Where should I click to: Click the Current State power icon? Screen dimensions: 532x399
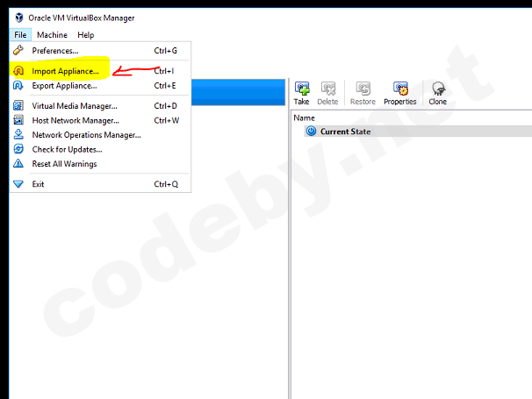pos(311,131)
